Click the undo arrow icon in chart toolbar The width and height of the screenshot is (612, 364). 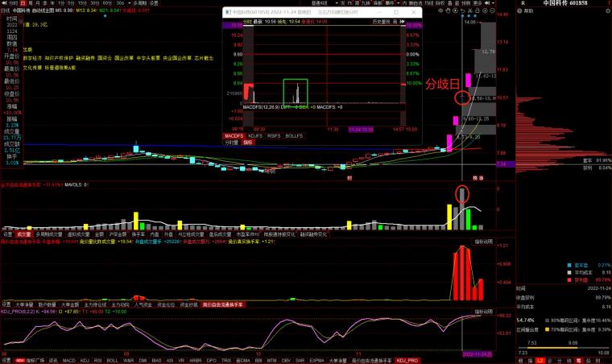[462, 10]
